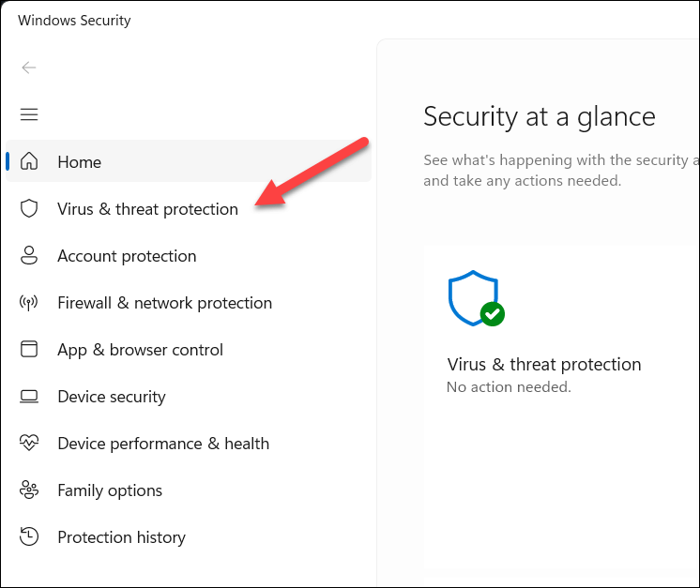Select Account protection in the sidebar

click(127, 256)
